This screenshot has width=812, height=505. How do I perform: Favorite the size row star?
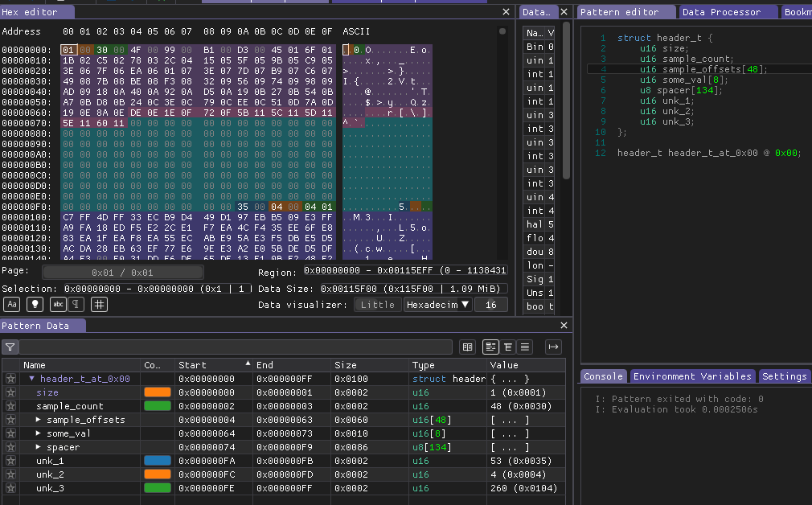tap(10, 392)
